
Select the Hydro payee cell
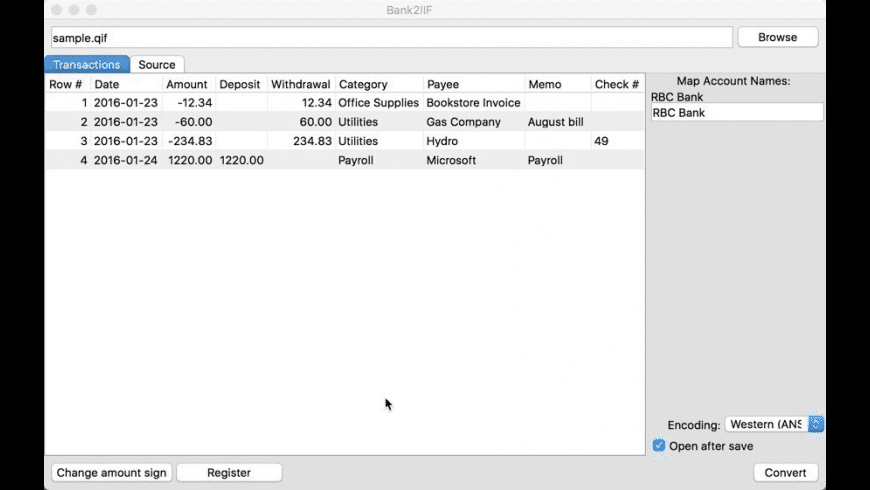click(473, 141)
